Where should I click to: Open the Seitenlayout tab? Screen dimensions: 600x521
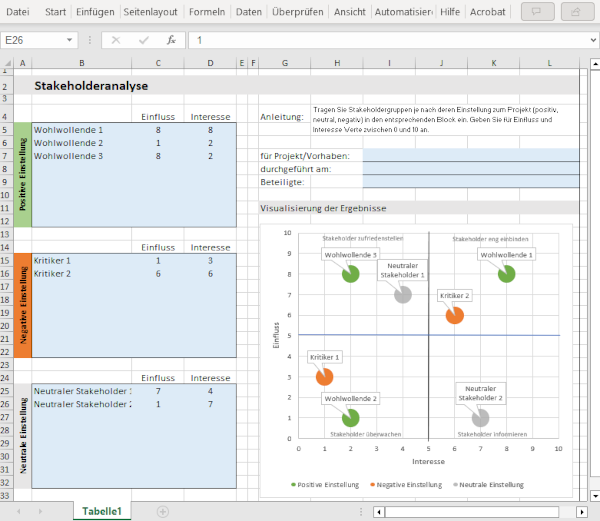[151, 12]
